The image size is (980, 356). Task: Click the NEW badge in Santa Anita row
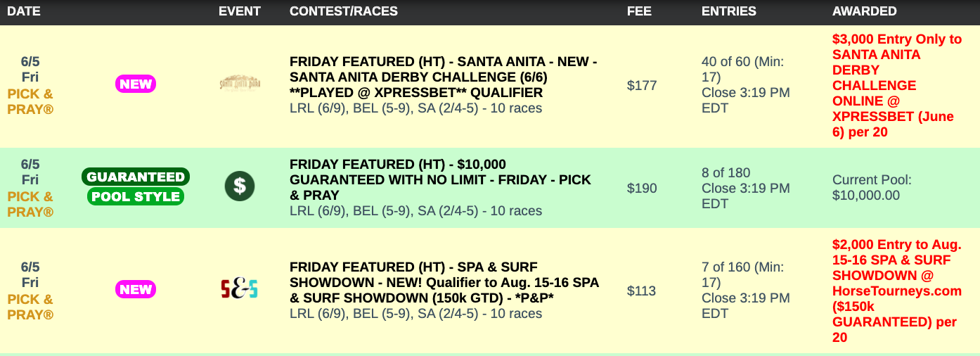[x=136, y=84]
